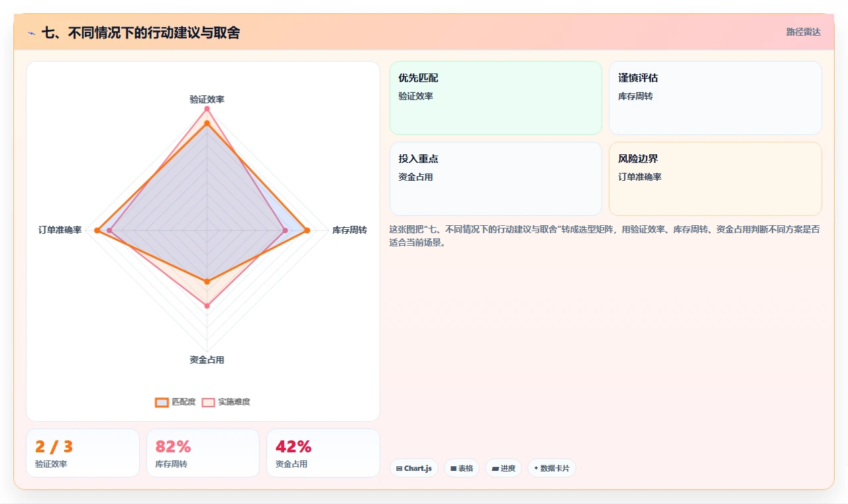Click the 订单准确率 radar axis label
This screenshot has height=504, width=848.
(60, 230)
